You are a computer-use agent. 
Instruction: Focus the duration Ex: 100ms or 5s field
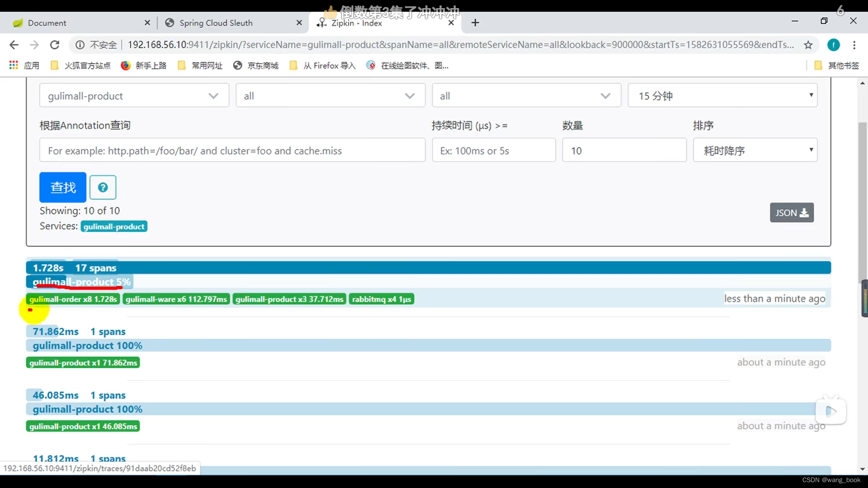494,150
